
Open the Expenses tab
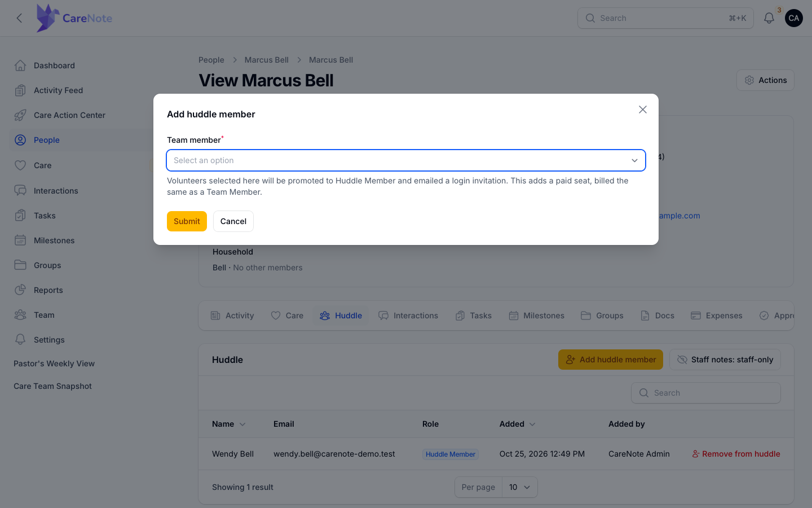pyautogui.click(x=717, y=316)
